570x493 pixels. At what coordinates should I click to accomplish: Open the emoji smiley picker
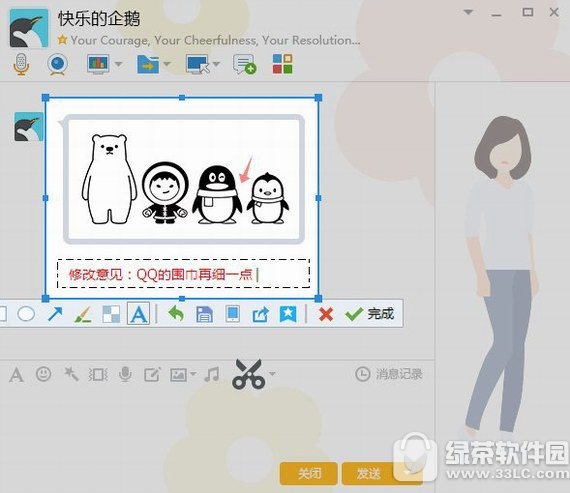click(x=44, y=374)
